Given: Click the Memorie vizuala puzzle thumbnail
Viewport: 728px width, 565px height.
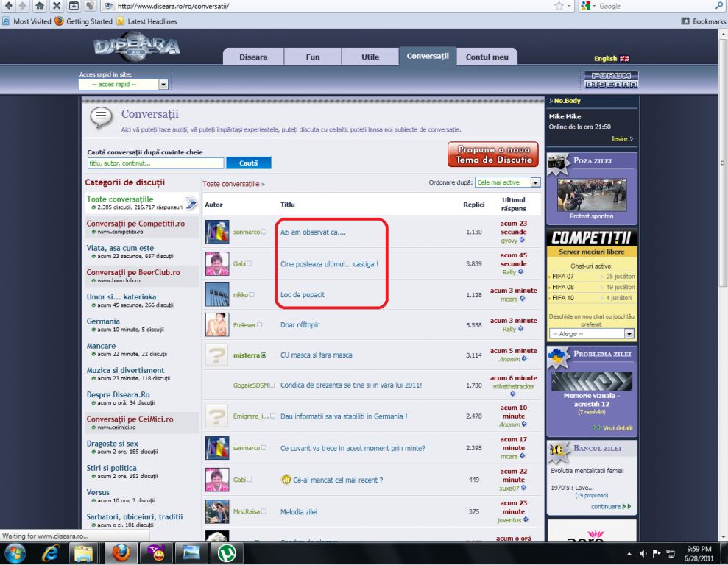Looking at the screenshot, I should tap(592, 381).
